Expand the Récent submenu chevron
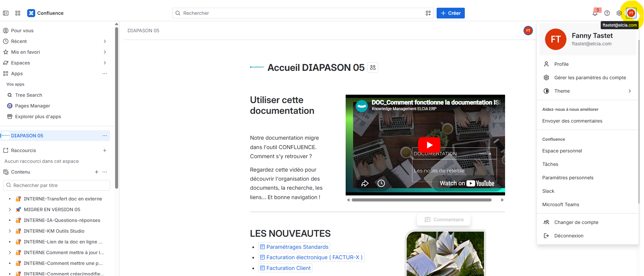The height and width of the screenshot is (276, 644). click(105, 41)
